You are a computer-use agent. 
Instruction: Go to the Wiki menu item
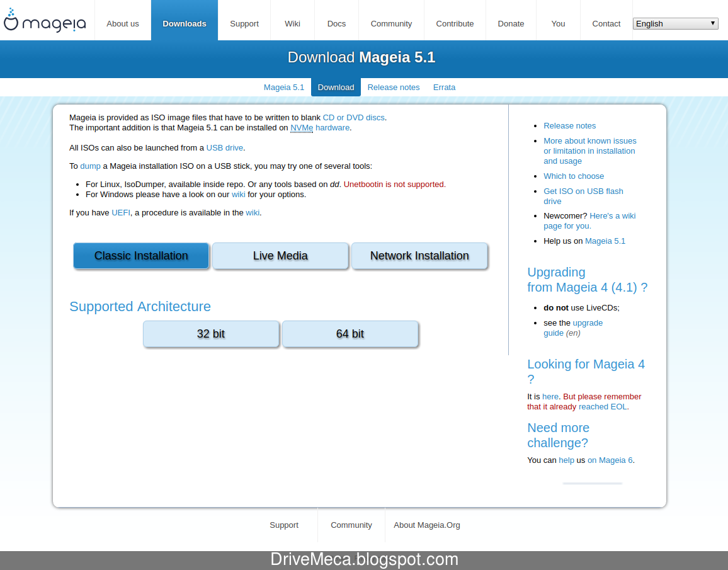(x=292, y=24)
